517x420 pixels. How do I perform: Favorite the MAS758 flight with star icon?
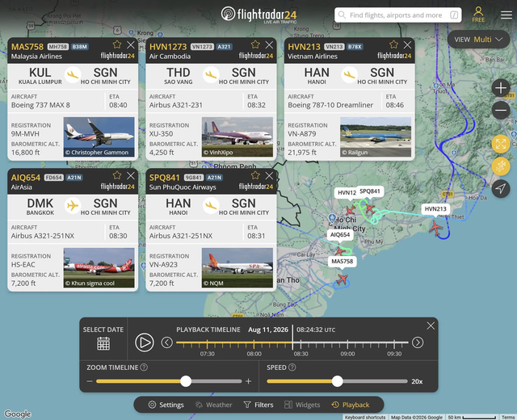(x=117, y=44)
